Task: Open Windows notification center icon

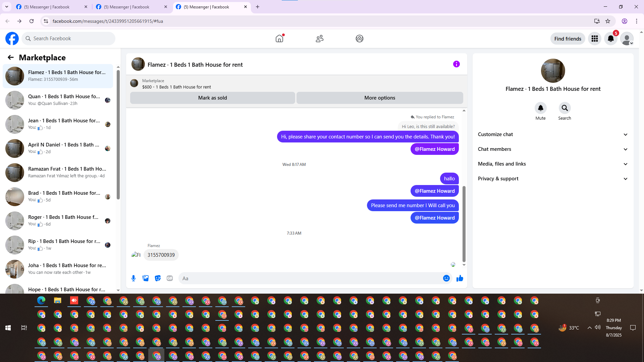Action: (x=633, y=328)
